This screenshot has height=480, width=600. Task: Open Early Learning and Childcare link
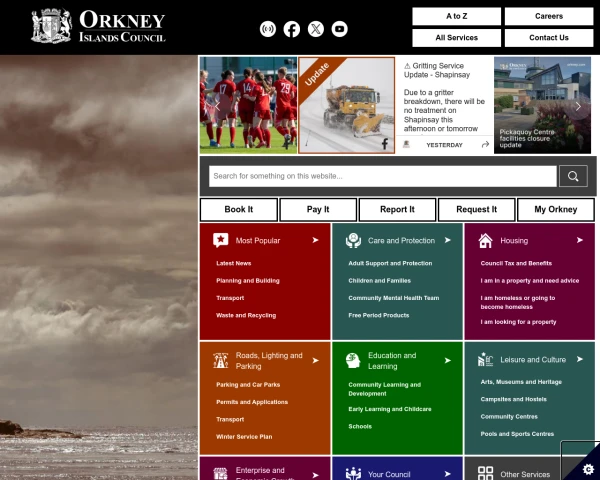point(390,409)
